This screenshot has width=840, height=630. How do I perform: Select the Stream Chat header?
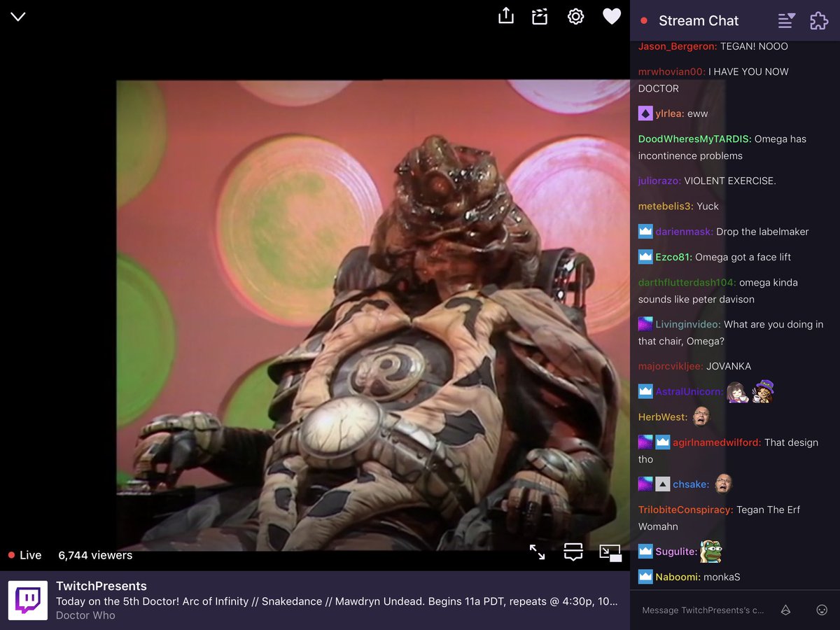click(698, 21)
